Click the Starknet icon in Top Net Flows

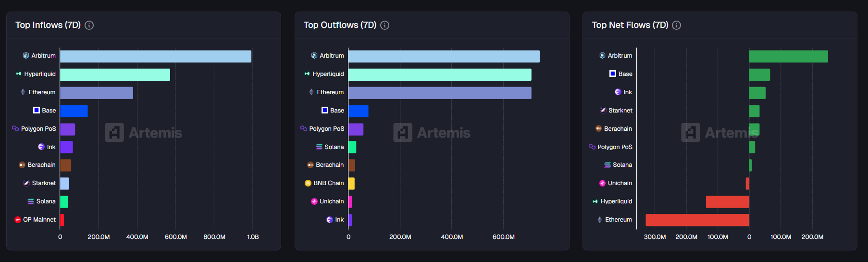[603, 110]
